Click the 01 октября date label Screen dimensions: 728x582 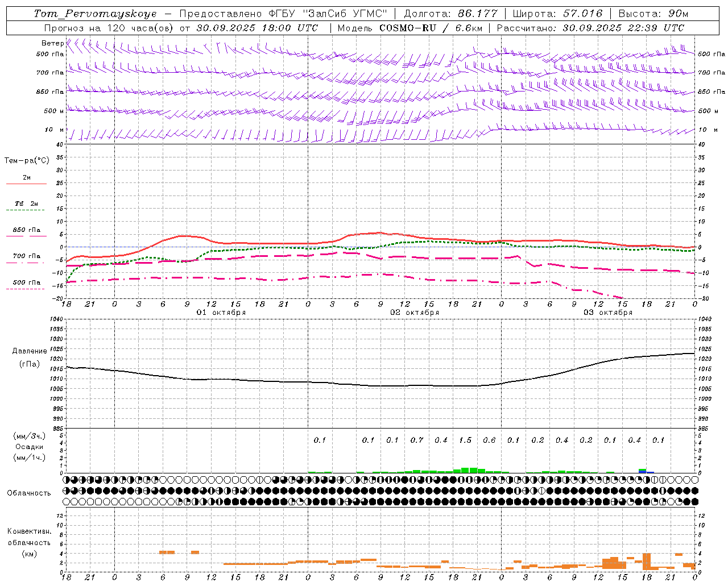(x=221, y=313)
